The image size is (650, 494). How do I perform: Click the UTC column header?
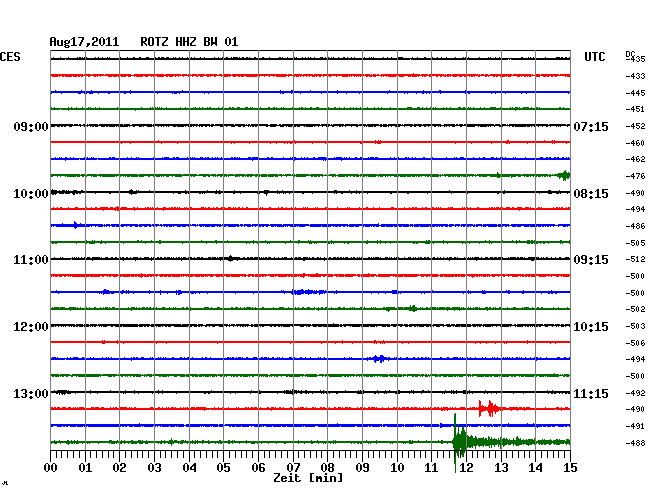pyautogui.click(x=594, y=57)
